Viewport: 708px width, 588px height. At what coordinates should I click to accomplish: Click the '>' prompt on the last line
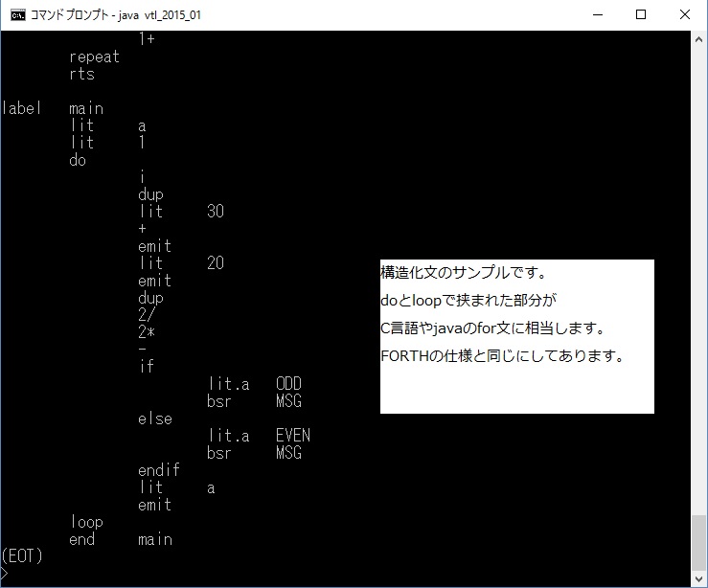(x=5, y=573)
